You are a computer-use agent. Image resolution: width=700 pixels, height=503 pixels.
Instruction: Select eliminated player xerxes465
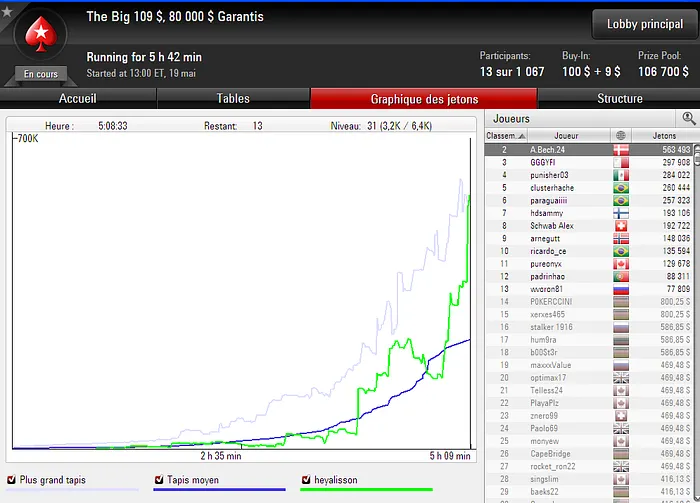[589, 314]
